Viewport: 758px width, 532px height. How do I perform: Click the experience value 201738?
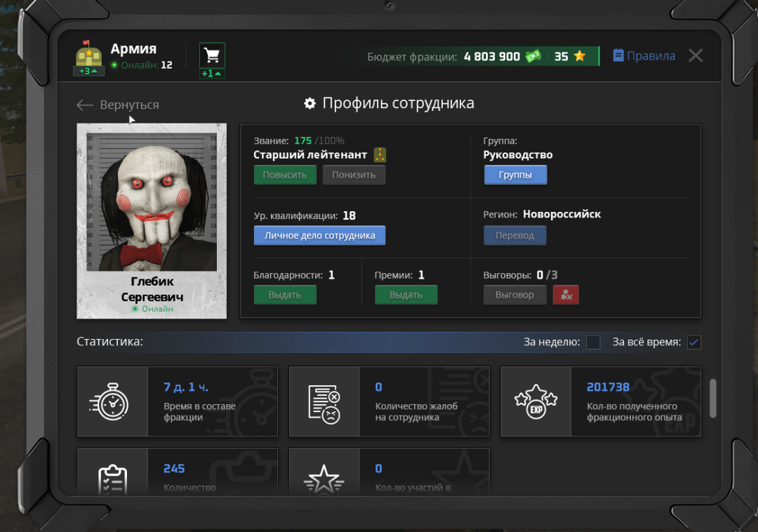pos(608,387)
